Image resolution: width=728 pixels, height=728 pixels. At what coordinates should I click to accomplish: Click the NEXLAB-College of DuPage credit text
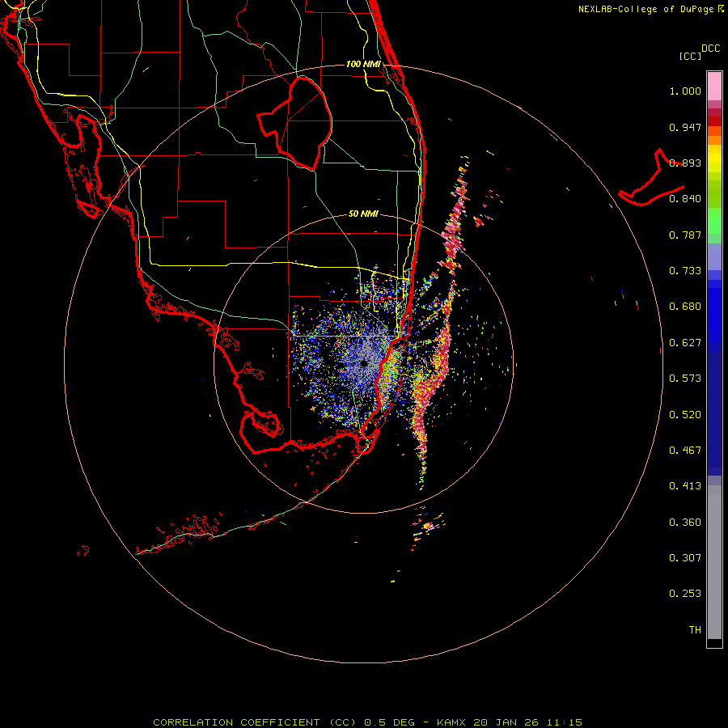(645, 9)
